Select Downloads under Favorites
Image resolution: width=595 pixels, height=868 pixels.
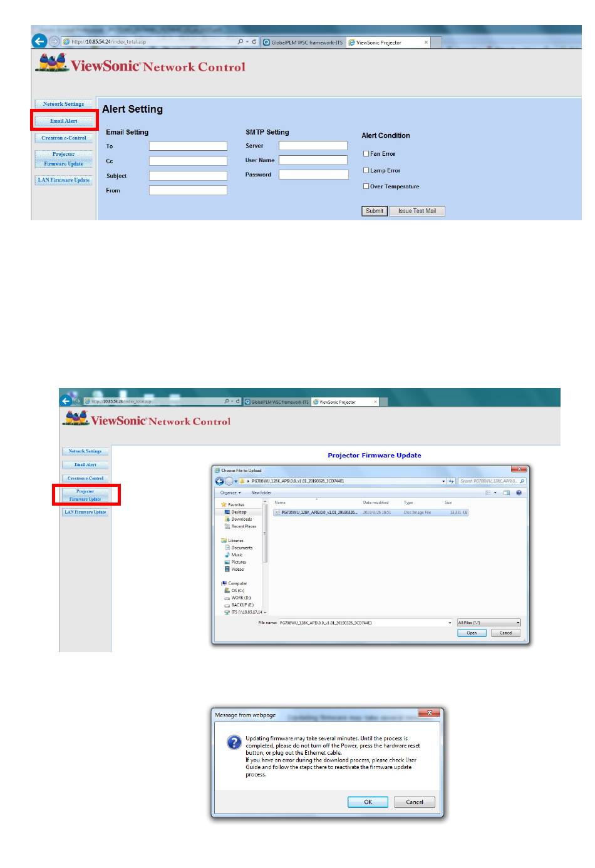(x=238, y=519)
